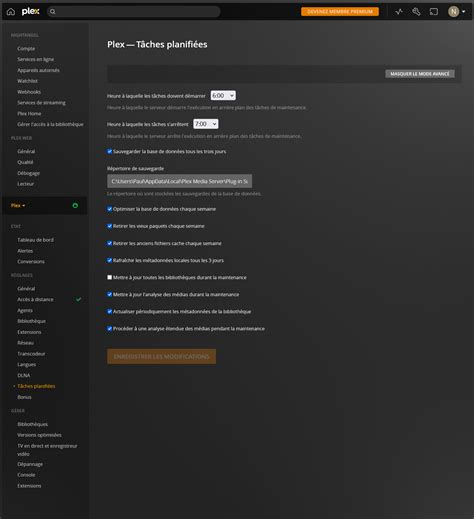Open Watchlist settings
Screen dimensions: 474x519
coord(27,81)
